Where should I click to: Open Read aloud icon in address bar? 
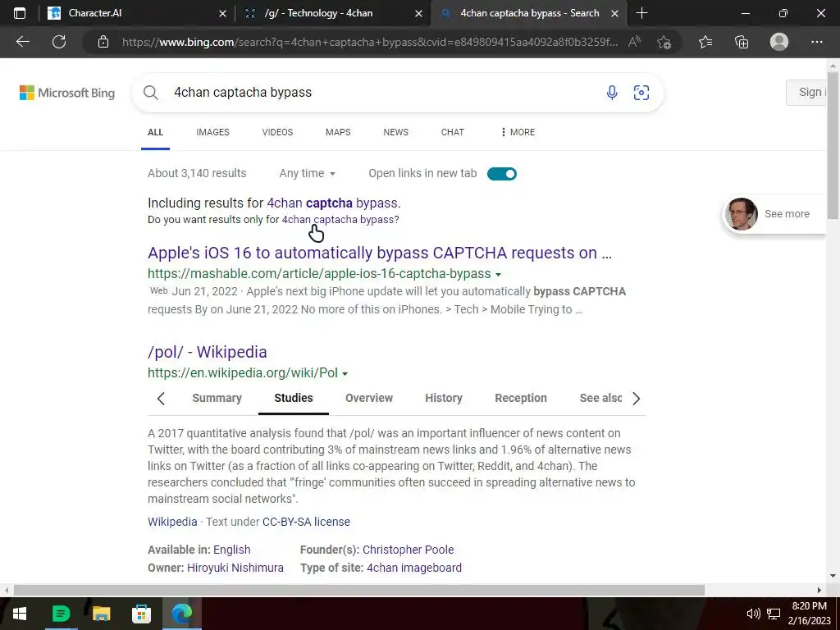tap(634, 42)
